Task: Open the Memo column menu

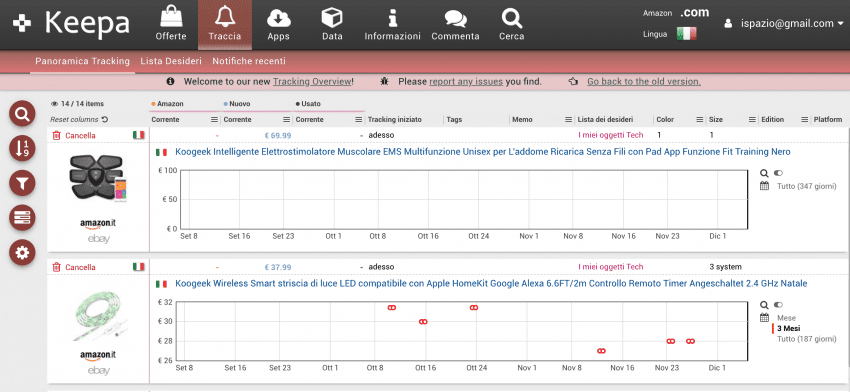Action: [569, 120]
